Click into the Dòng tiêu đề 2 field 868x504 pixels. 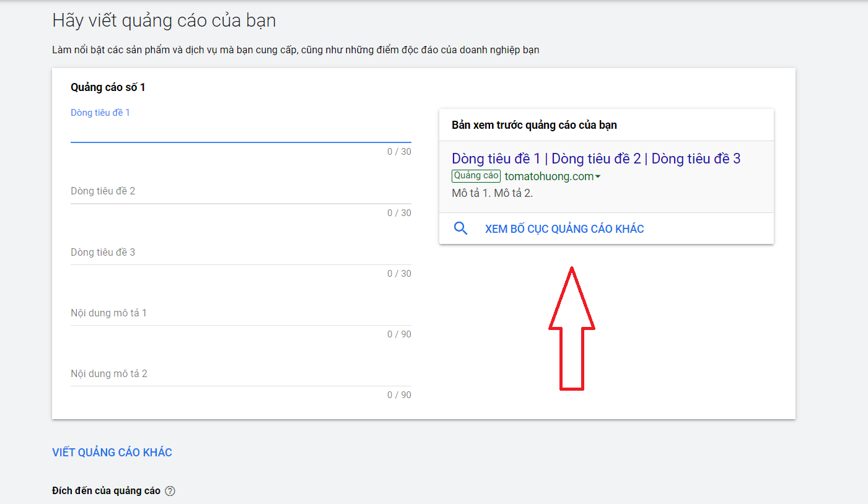pyautogui.click(x=240, y=191)
